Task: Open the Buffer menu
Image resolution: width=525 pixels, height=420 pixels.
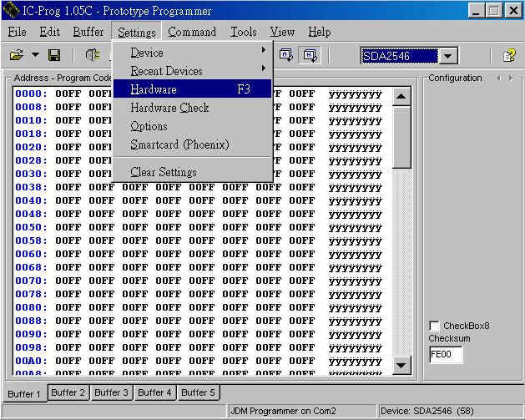Action: pyautogui.click(x=88, y=32)
